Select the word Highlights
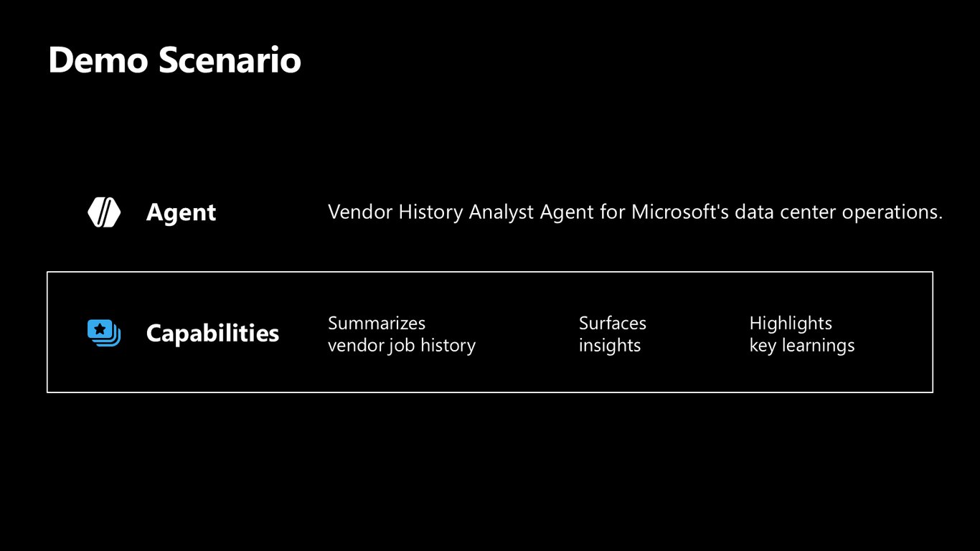Screen dimensions: 980x551 point(791,324)
